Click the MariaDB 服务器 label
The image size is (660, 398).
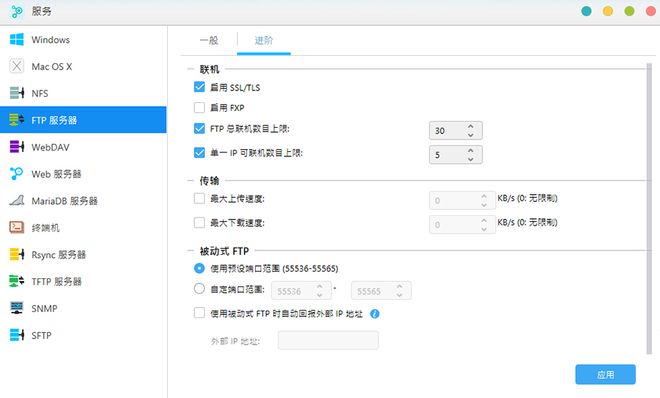[x=64, y=201]
